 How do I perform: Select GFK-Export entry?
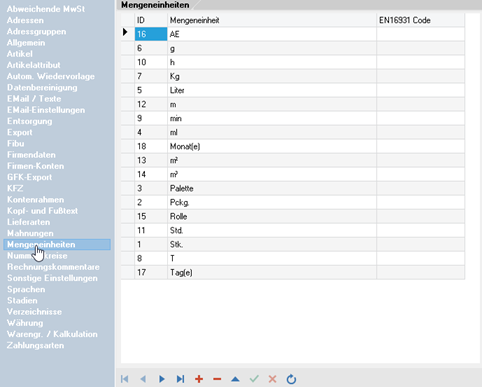(29, 177)
